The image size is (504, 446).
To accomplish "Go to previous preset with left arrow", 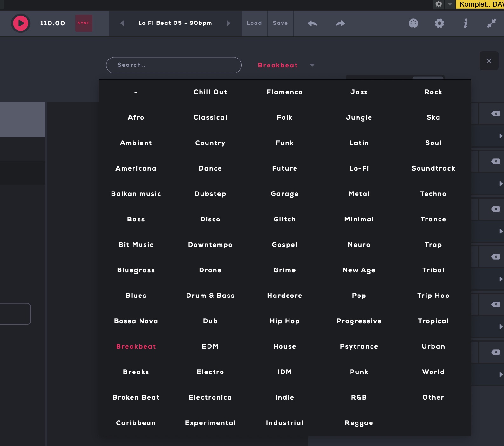I will [x=122, y=23].
